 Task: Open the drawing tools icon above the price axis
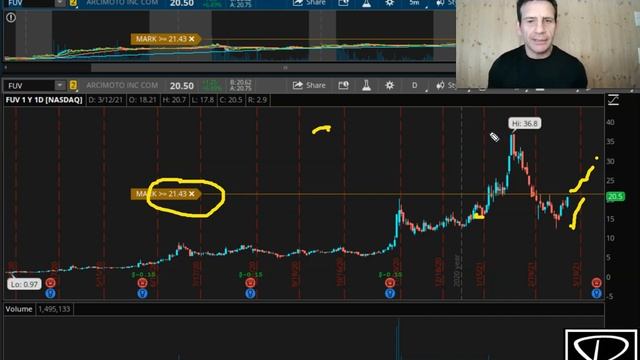click(613, 100)
